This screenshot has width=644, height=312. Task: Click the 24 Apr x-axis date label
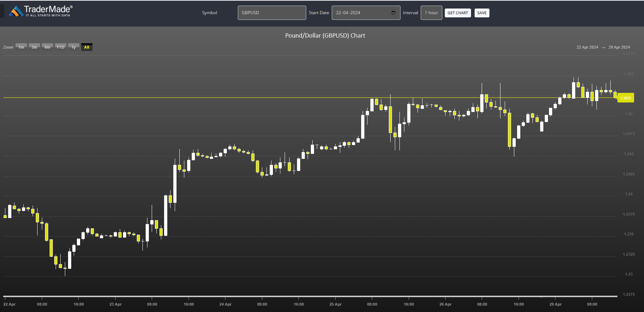[x=225, y=304]
